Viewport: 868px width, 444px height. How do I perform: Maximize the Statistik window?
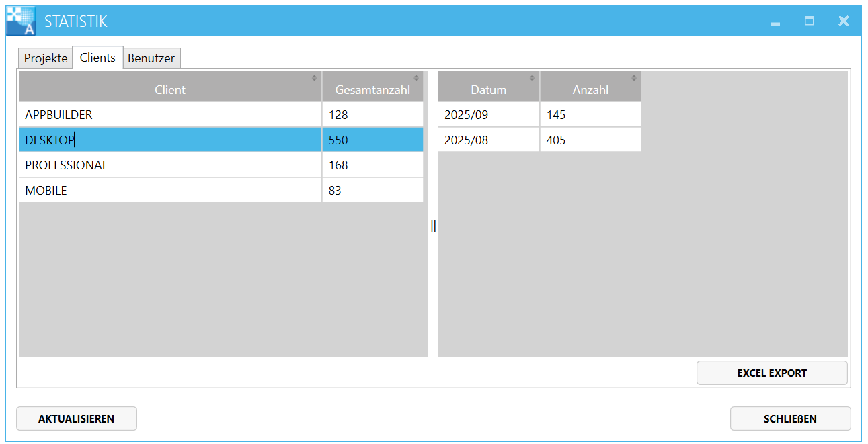pyautogui.click(x=810, y=21)
